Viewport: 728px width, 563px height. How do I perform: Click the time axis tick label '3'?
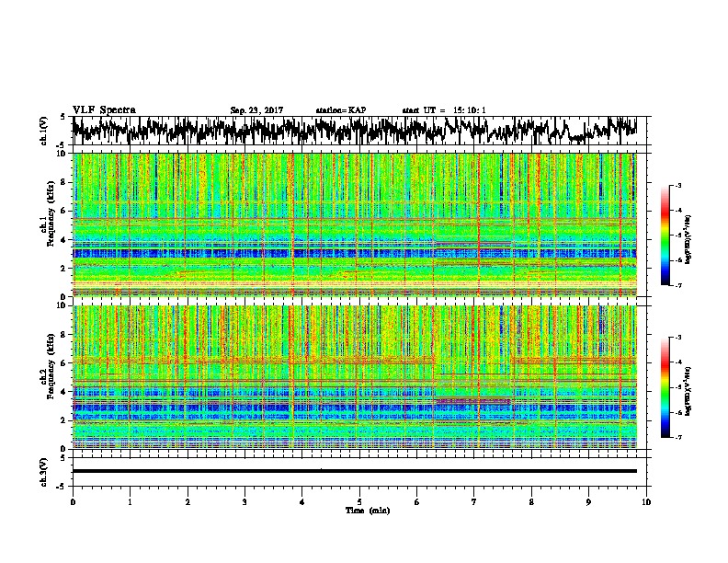click(245, 502)
